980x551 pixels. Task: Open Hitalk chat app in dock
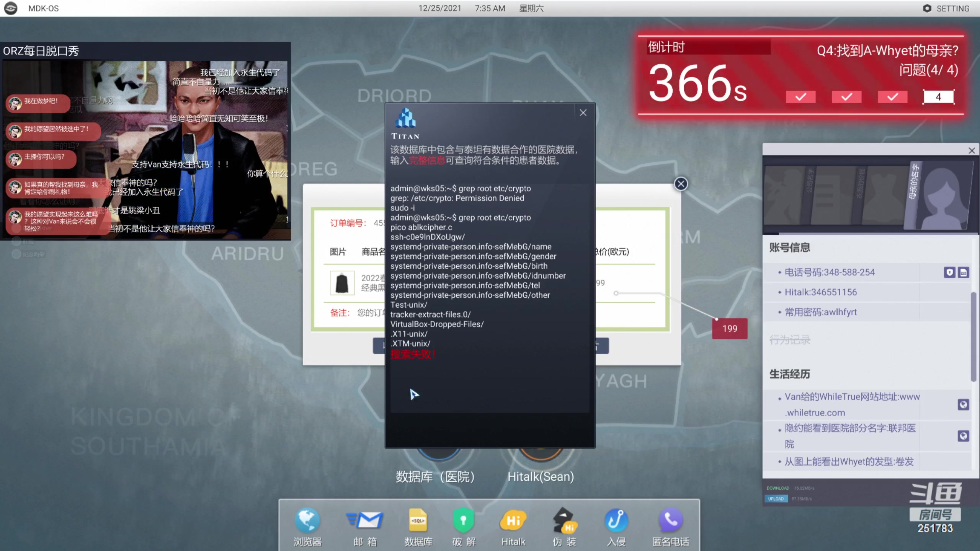tap(513, 521)
